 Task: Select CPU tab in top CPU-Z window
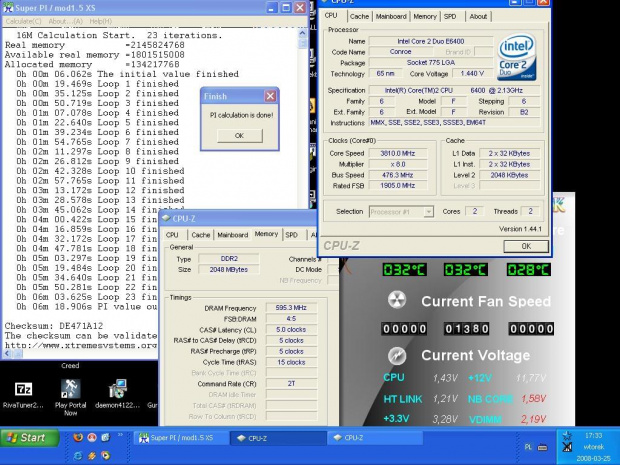(331, 15)
